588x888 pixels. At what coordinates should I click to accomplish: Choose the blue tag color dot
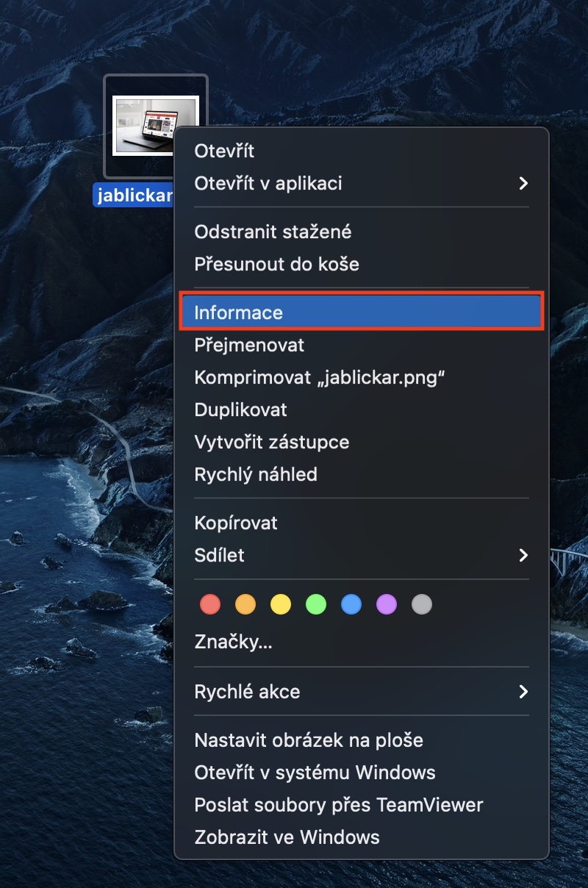click(x=351, y=605)
